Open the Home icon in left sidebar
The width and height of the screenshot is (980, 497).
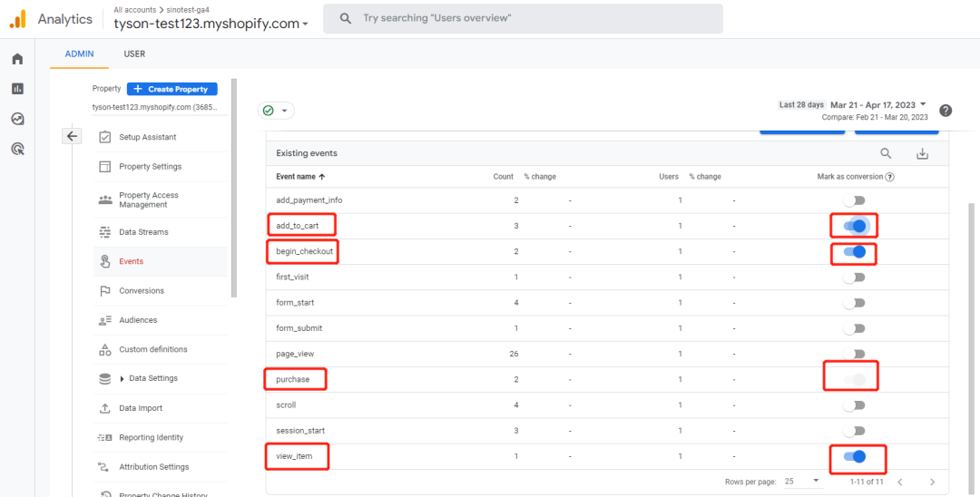tap(17, 59)
